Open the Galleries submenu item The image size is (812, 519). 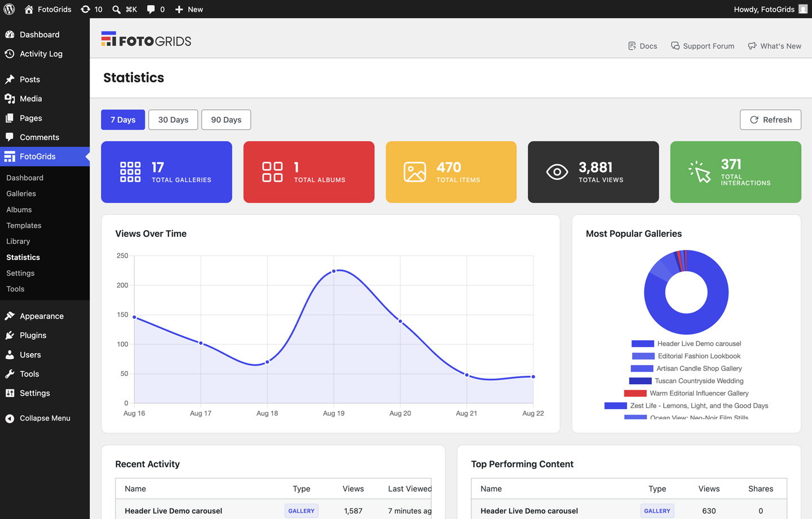tap(21, 193)
